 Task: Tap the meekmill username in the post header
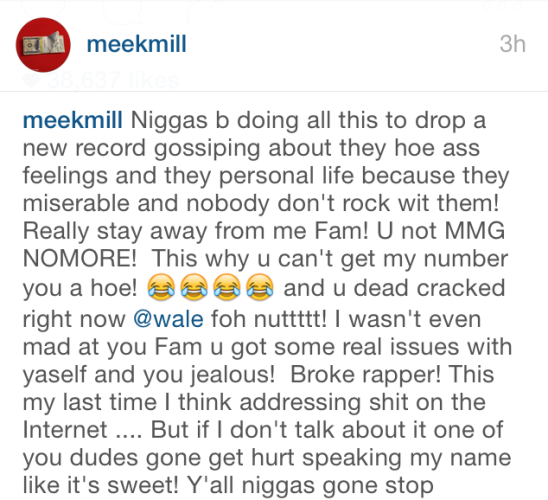coord(137,44)
